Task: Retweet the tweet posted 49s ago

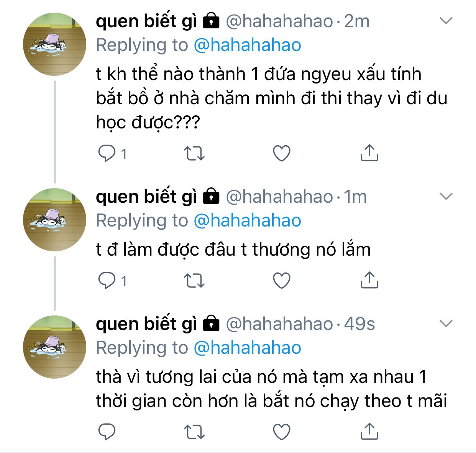Action: pos(194,432)
